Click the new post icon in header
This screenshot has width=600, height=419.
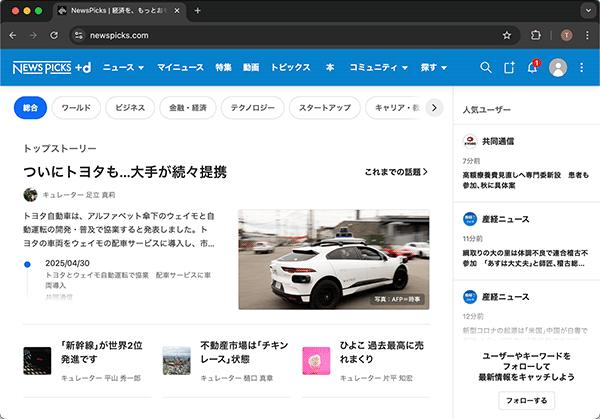click(509, 68)
